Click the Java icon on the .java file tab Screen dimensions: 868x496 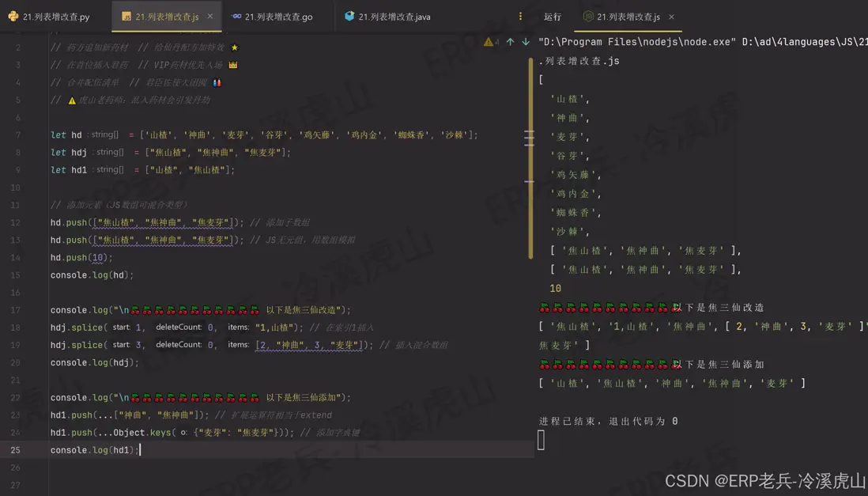(348, 16)
